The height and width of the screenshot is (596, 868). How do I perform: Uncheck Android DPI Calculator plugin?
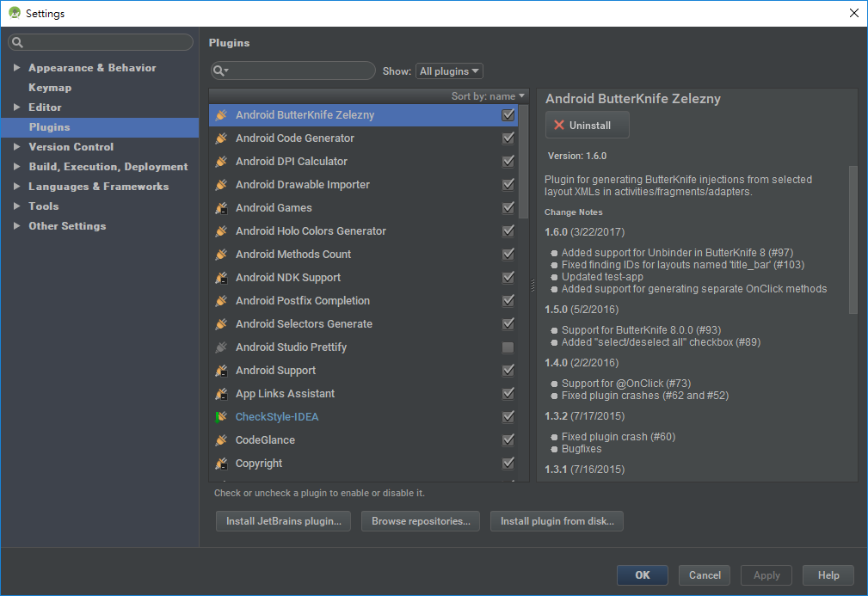(x=508, y=162)
